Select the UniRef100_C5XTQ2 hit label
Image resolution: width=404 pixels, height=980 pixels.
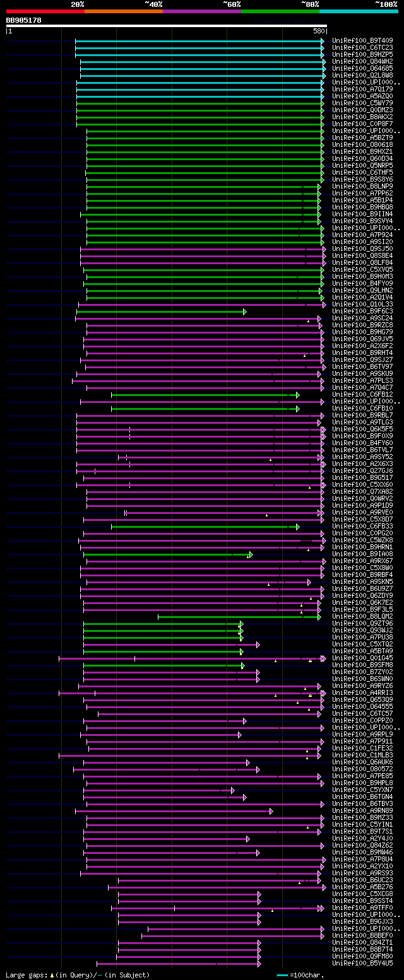click(362, 644)
